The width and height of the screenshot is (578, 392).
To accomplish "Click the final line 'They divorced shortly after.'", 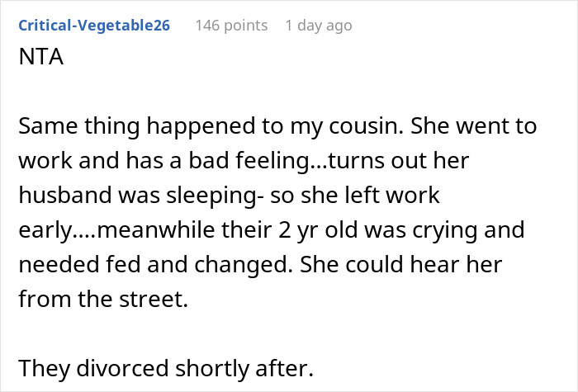I will tap(165, 367).
